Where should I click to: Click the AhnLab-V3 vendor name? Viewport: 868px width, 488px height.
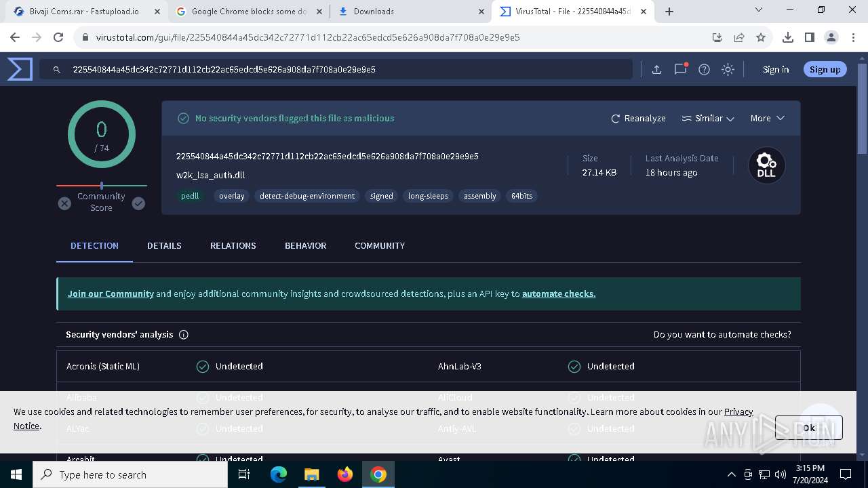pos(459,366)
